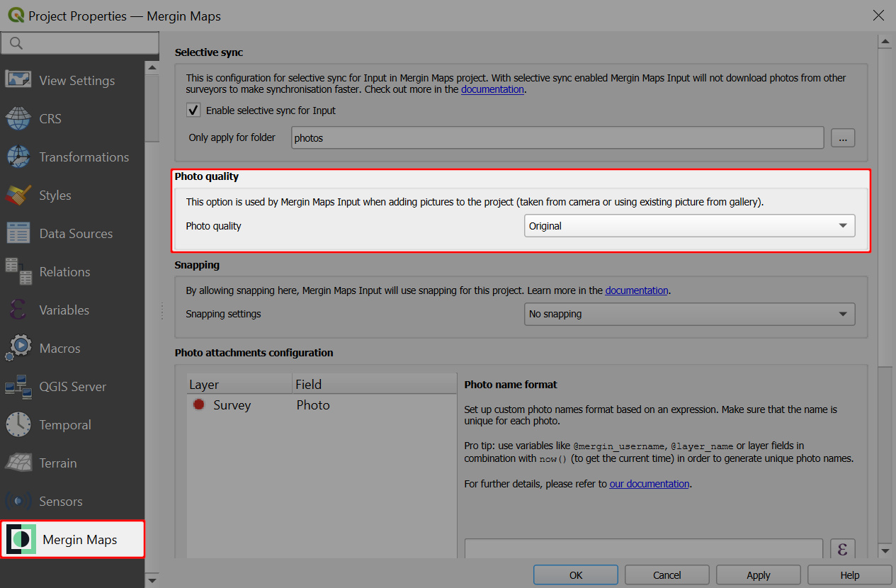This screenshot has height=588, width=896.
Task: Select the Temporal page
Action: click(x=72, y=424)
